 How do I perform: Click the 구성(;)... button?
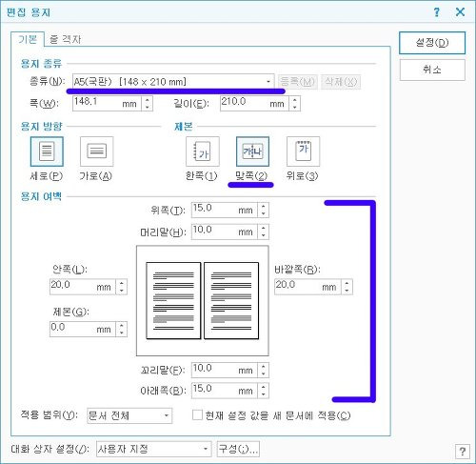point(238,449)
